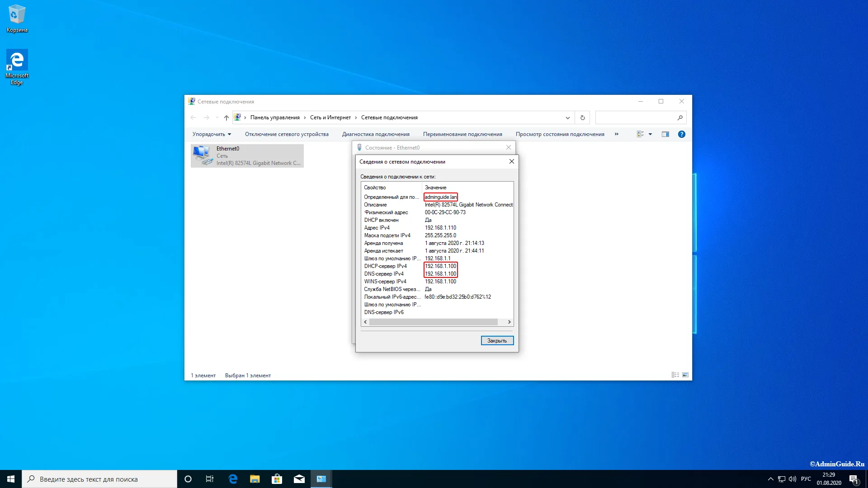Expand the address bar history dropdown

pos(567,117)
